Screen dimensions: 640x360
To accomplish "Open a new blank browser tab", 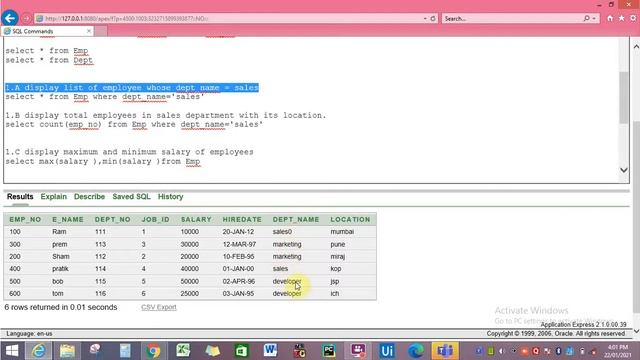I will [x=101, y=31].
